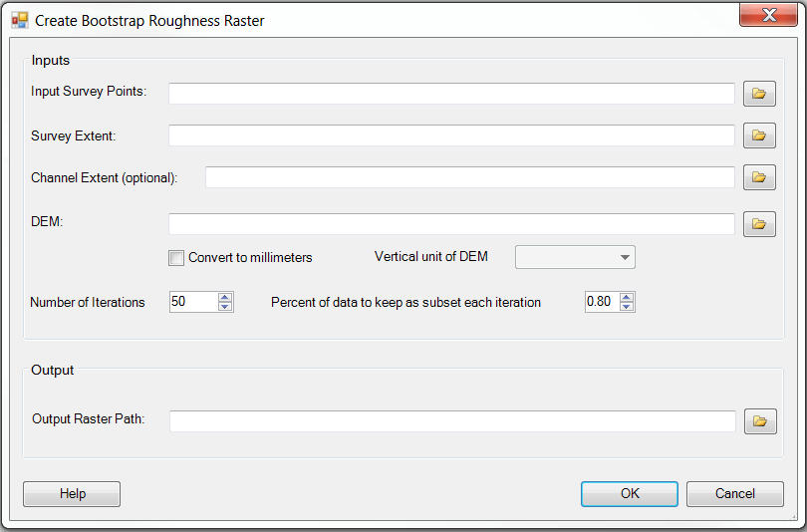
Task: Open the Help button
Action: [x=72, y=494]
